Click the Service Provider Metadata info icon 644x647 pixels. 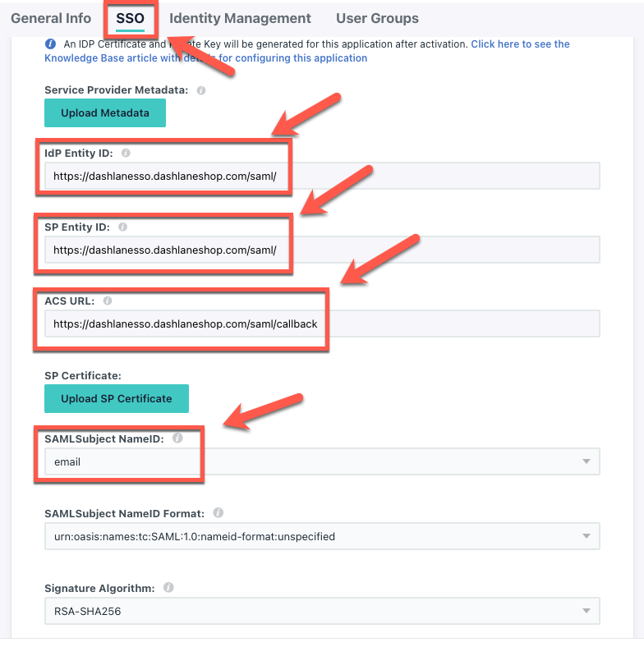click(201, 90)
